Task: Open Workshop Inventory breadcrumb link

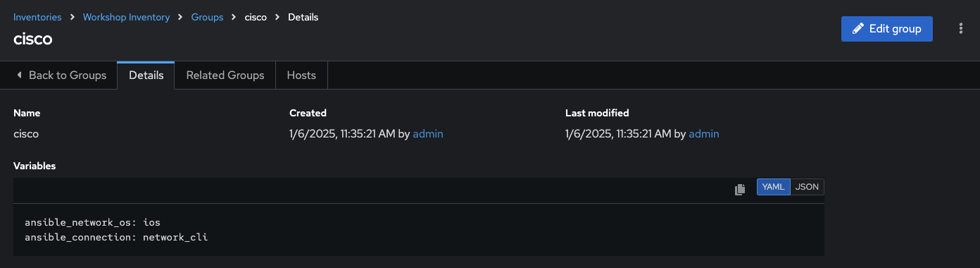Action: (126, 17)
